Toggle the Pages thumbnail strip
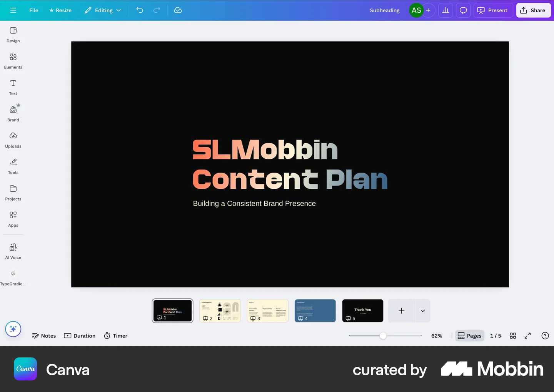 click(x=470, y=336)
